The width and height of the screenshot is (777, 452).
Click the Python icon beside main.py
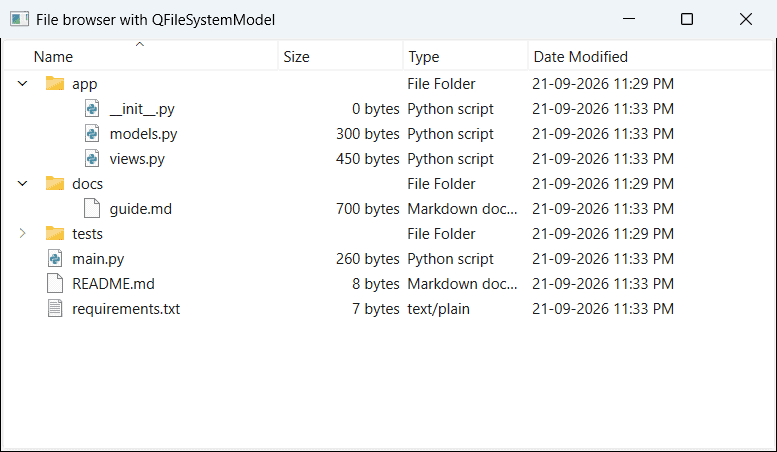[55, 259]
